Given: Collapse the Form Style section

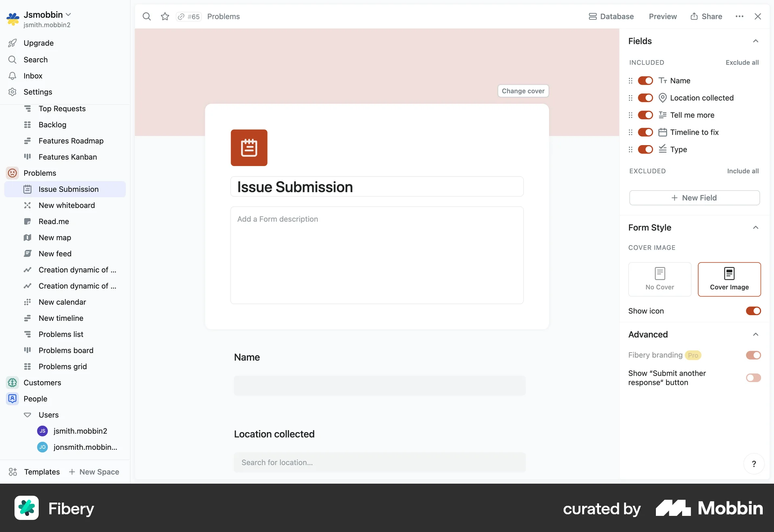Looking at the screenshot, I should [755, 227].
